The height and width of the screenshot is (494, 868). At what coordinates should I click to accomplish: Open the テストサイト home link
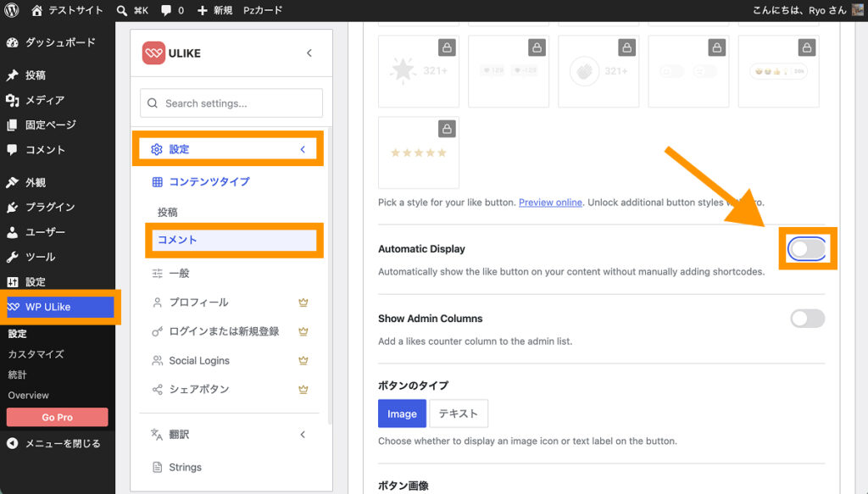click(x=67, y=10)
